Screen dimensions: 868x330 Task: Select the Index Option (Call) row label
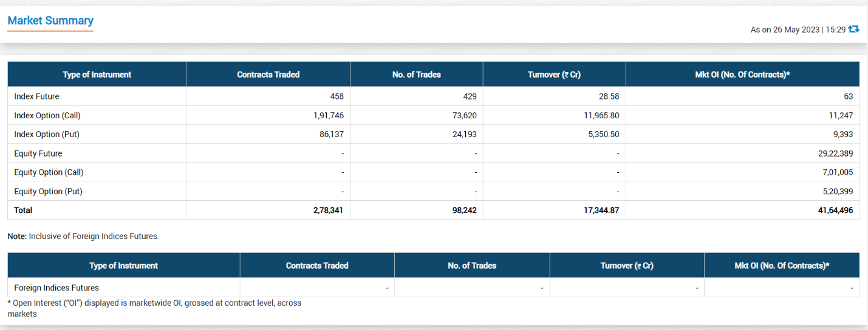[47, 115]
